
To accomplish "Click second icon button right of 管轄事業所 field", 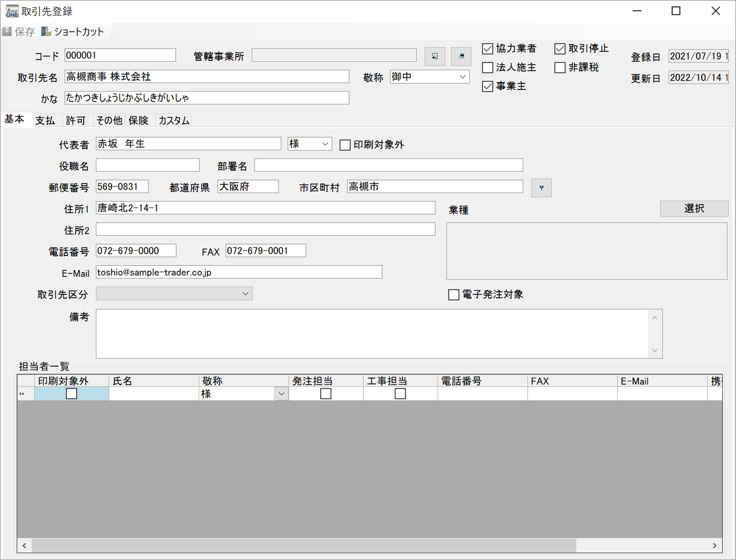I will point(461,56).
